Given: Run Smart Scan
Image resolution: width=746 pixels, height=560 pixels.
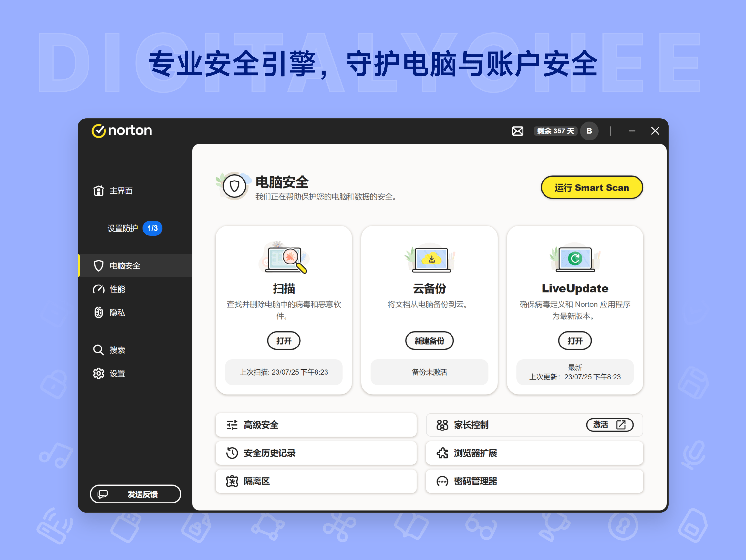Looking at the screenshot, I should click(592, 188).
